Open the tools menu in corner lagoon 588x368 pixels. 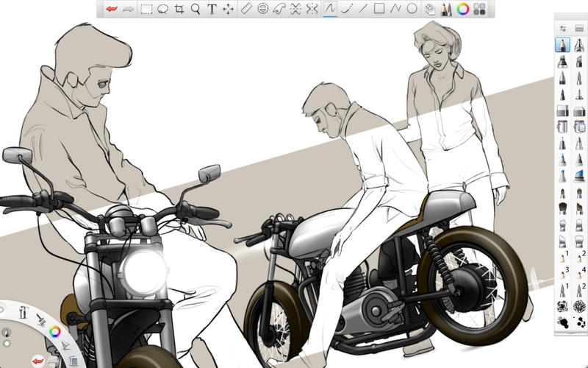coord(24,313)
